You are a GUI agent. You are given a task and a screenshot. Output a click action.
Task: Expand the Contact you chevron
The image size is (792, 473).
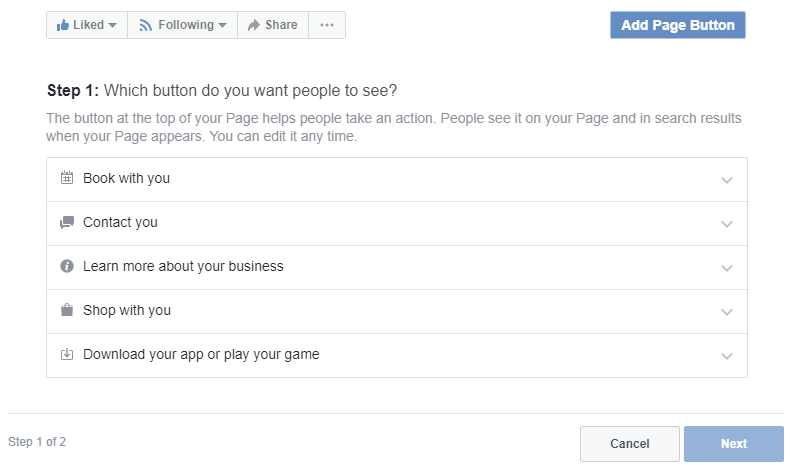point(726,224)
